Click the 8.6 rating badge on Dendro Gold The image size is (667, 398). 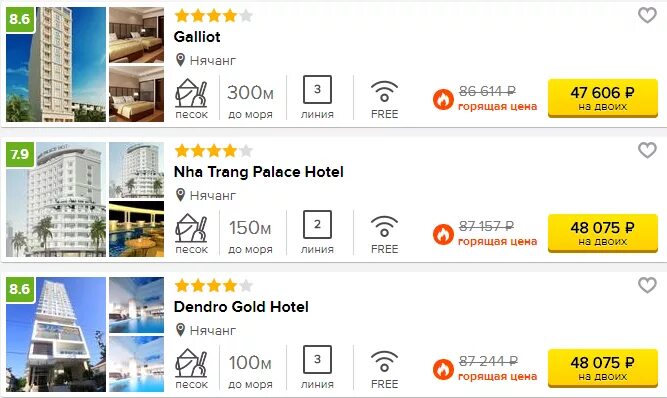[20, 289]
